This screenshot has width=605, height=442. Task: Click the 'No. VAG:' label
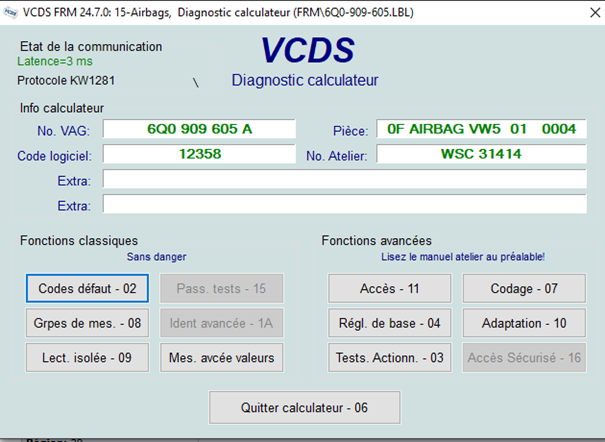(x=63, y=131)
